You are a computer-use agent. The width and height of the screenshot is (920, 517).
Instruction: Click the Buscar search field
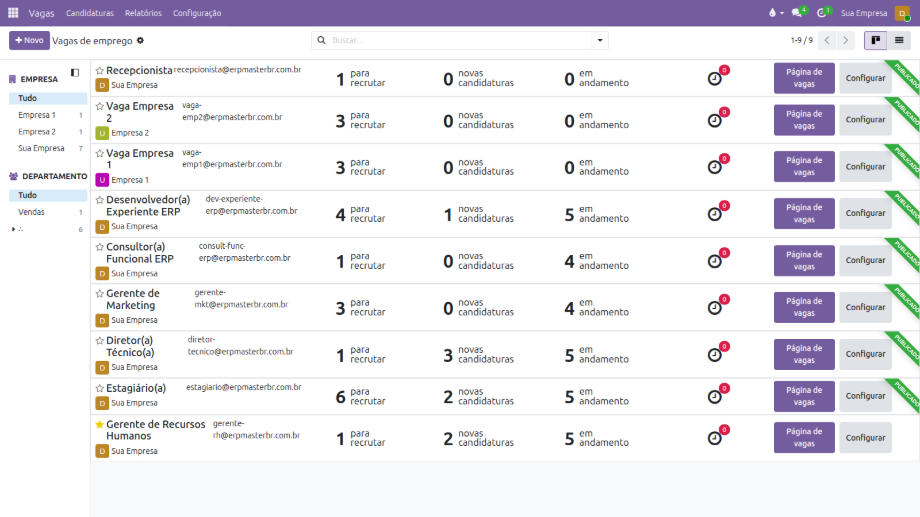[460, 40]
